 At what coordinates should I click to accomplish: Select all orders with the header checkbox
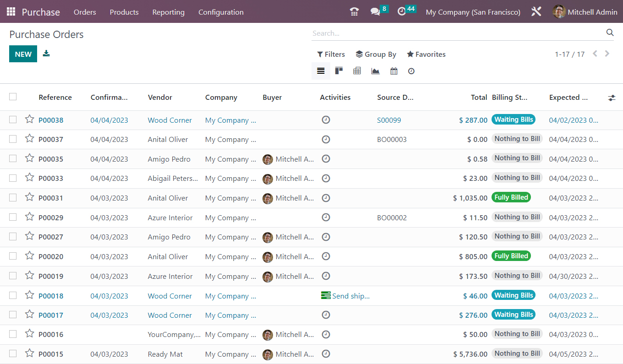pyautogui.click(x=13, y=97)
